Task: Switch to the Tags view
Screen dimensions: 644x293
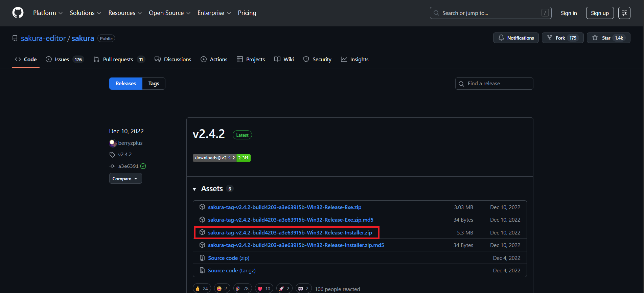Action: [154, 84]
